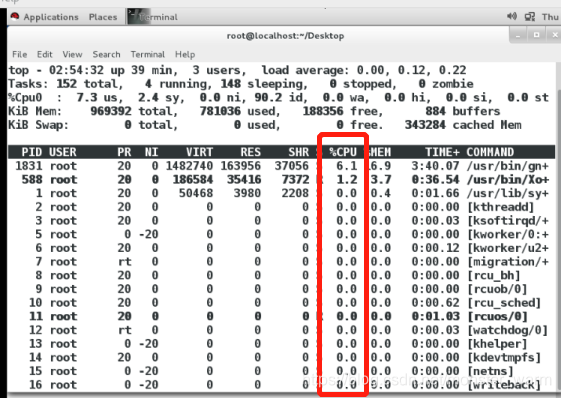Click the 969392 total memory value

tap(111, 111)
